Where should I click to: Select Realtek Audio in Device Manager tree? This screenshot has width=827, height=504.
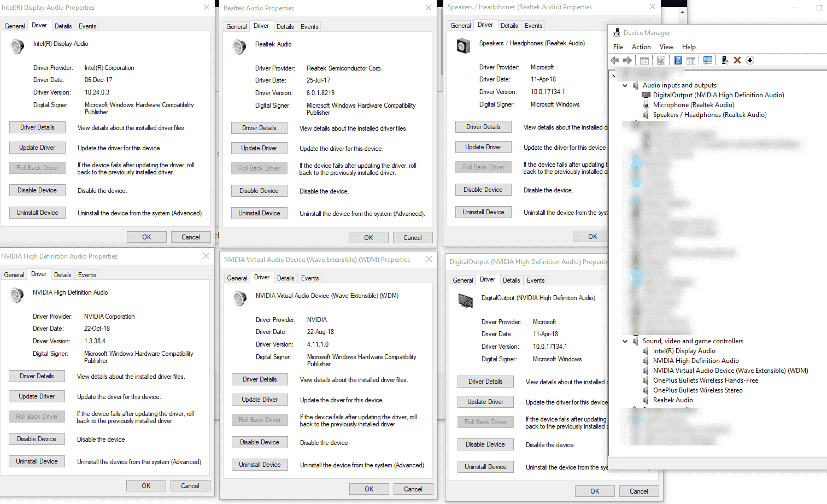673,400
